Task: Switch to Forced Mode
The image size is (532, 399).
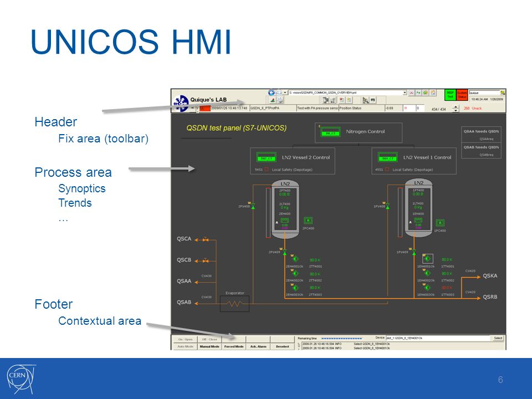Action: click(x=234, y=346)
